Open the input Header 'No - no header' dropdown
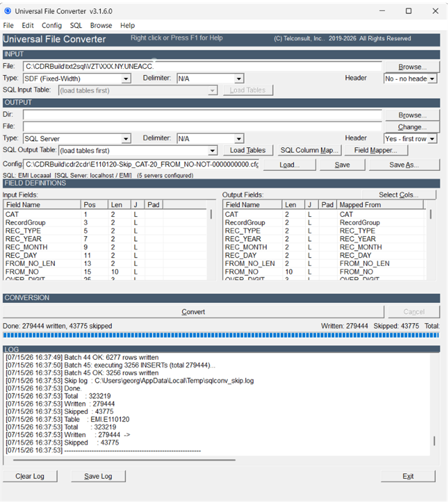The height and width of the screenshot is (502, 448). click(410, 78)
